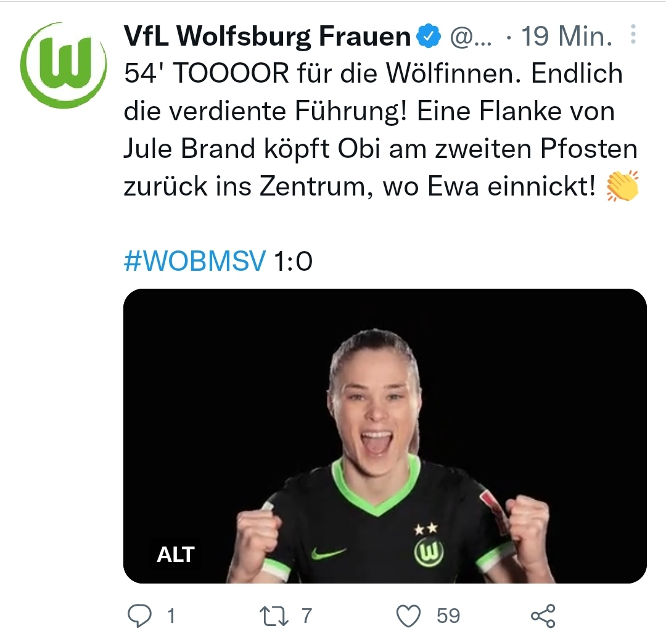
Task: Click the blue verified badge
Action: click(x=429, y=36)
